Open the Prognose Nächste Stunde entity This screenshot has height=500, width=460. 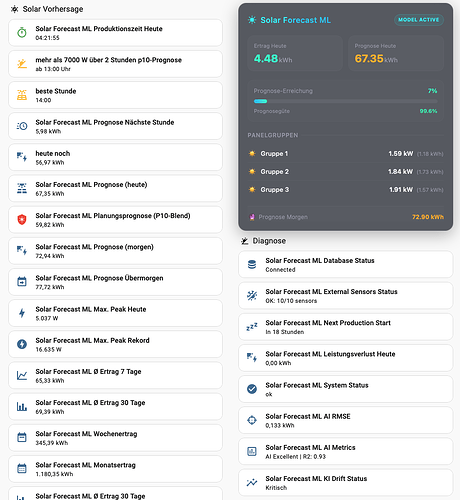coord(115,126)
